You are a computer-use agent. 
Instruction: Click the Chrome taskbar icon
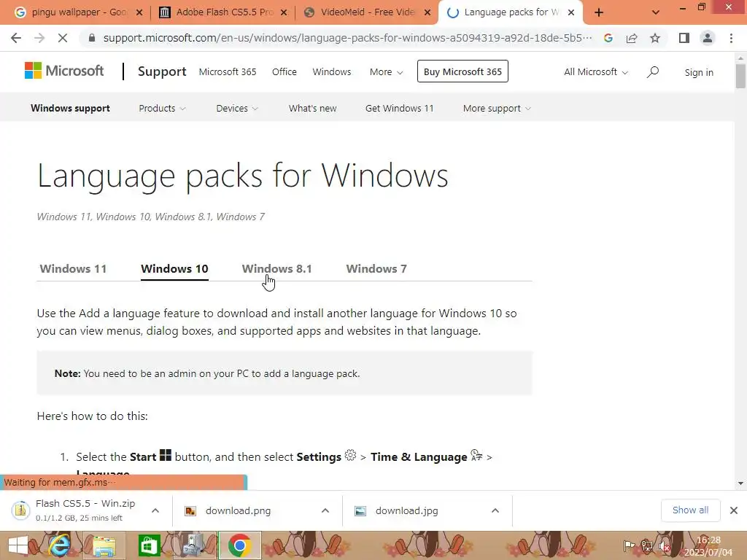pyautogui.click(x=239, y=545)
